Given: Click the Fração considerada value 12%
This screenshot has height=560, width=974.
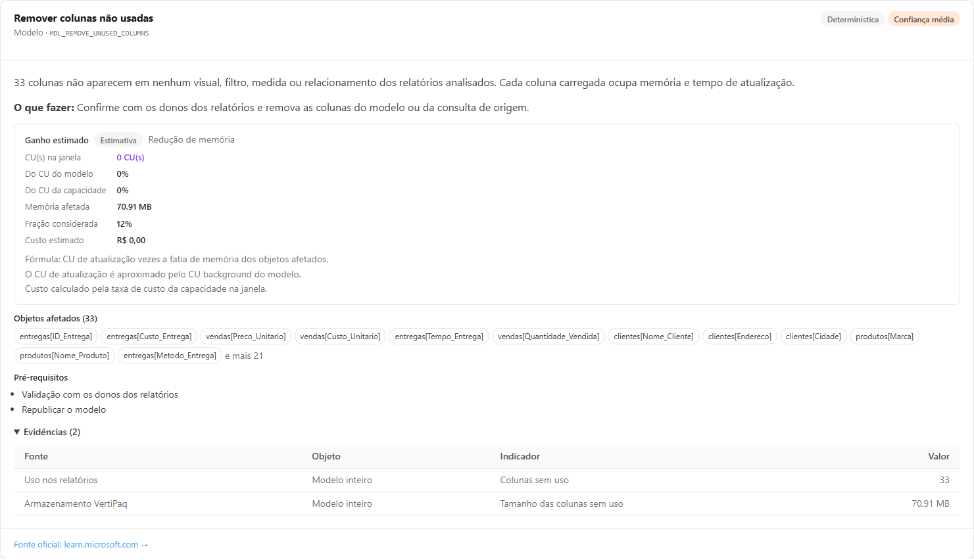Looking at the screenshot, I should tap(124, 224).
